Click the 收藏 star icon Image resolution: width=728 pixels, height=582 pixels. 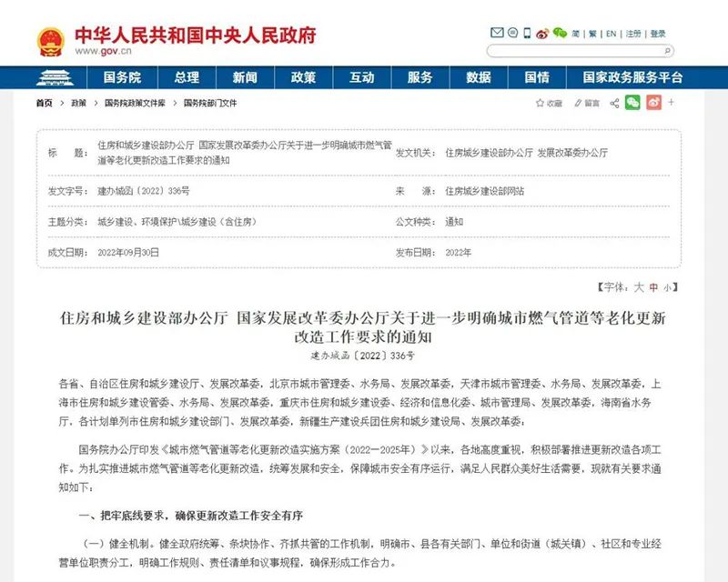(540, 103)
